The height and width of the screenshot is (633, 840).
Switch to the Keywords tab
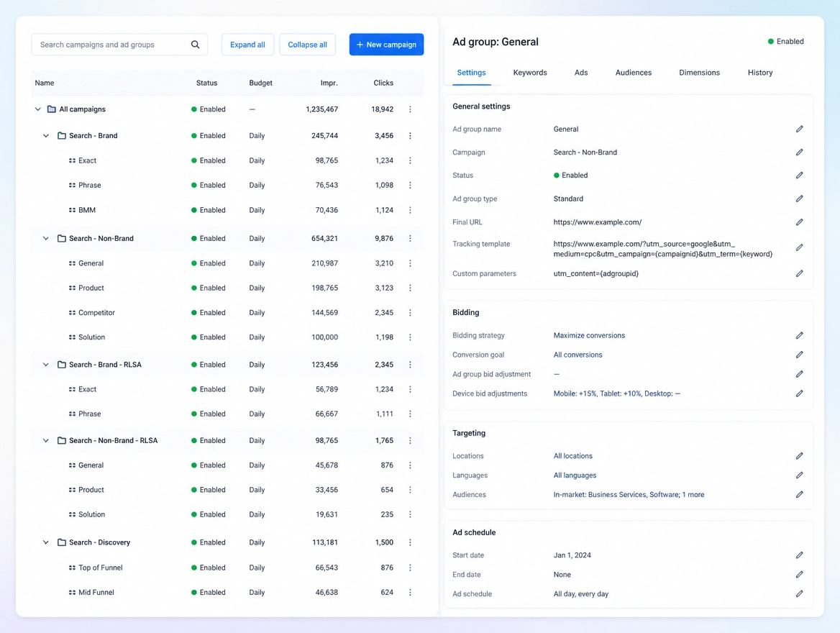(530, 73)
